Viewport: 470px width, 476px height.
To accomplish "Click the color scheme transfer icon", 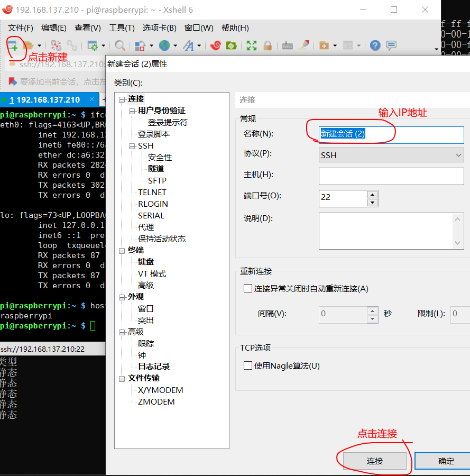I will (140, 45).
